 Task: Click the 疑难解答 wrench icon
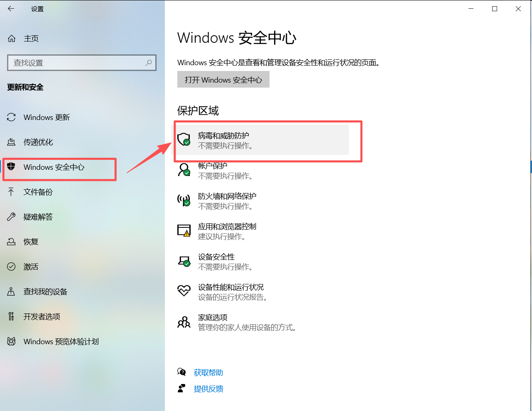tap(11, 217)
